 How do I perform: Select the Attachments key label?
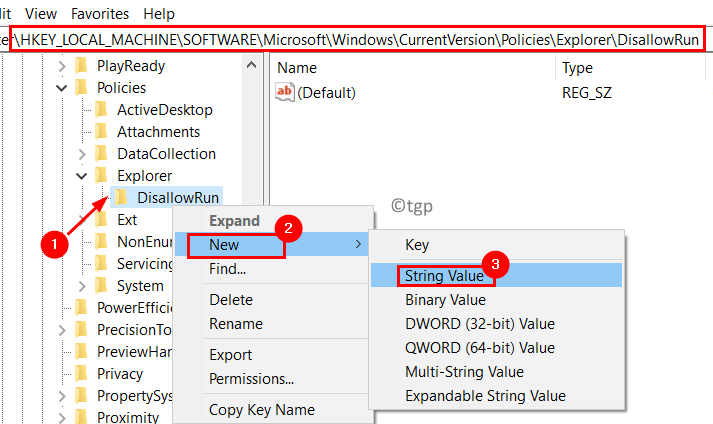pyautogui.click(x=158, y=132)
